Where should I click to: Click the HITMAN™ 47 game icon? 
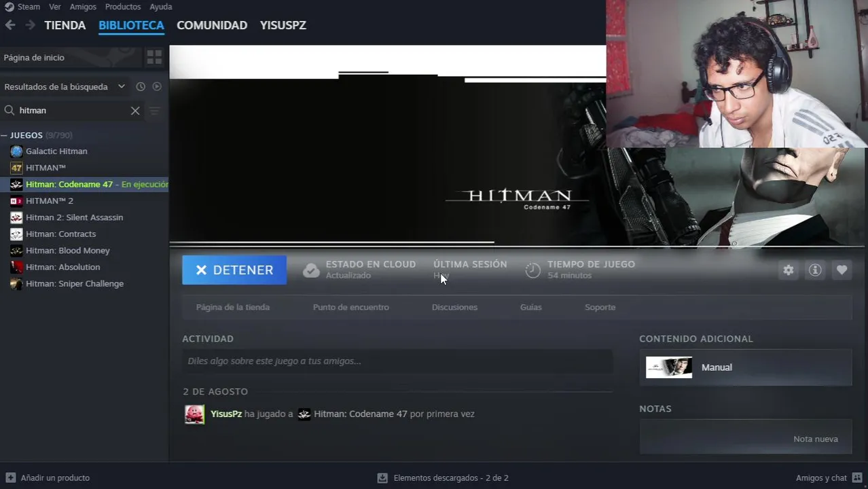pyautogui.click(x=16, y=168)
